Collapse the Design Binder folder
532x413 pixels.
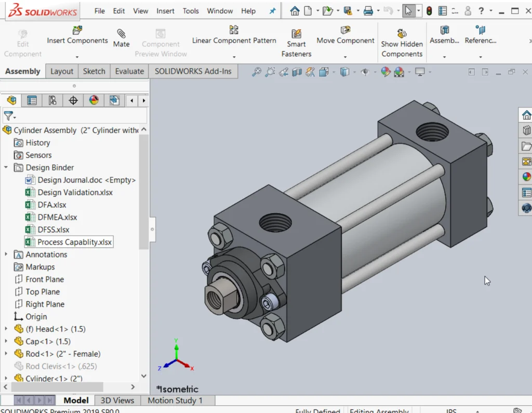tap(6, 167)
